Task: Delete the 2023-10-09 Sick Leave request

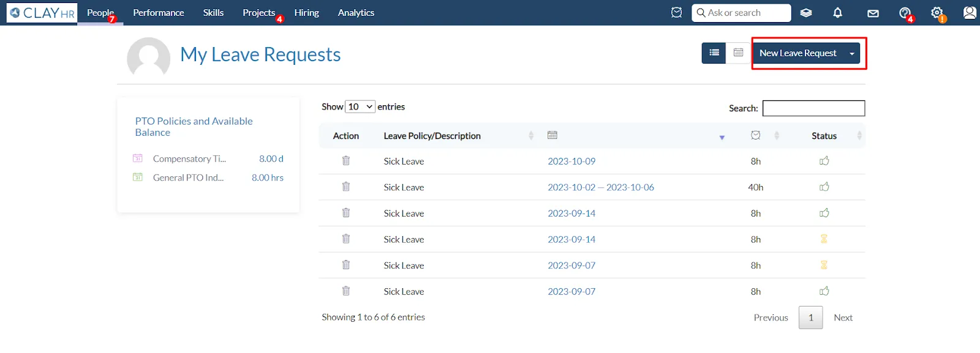Action: (346, 160)
